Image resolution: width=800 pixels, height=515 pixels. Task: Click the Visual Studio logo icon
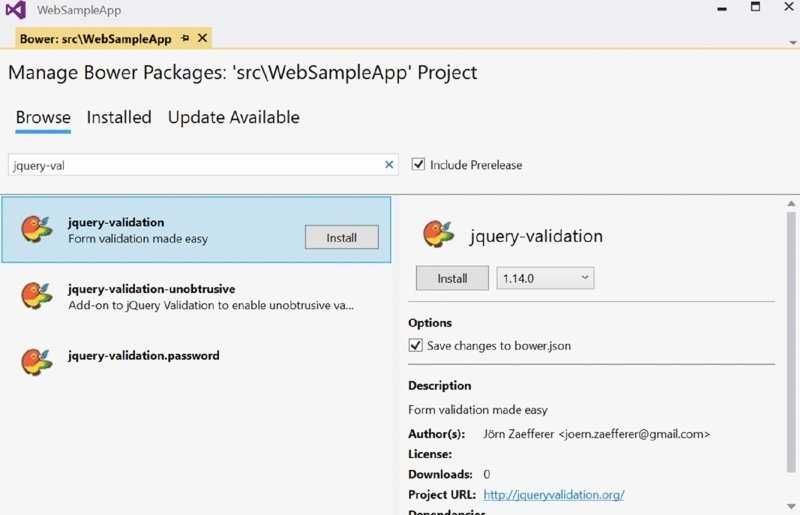15,10
